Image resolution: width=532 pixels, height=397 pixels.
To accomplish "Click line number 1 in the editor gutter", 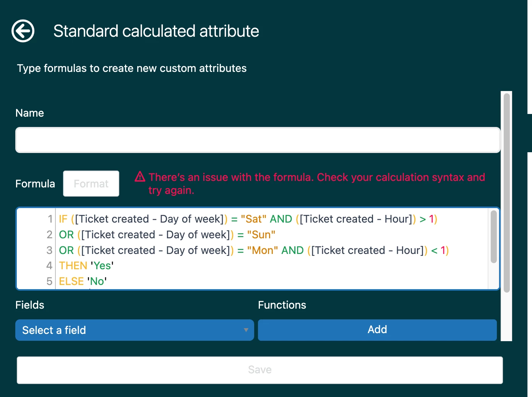I will pos(50,219).
